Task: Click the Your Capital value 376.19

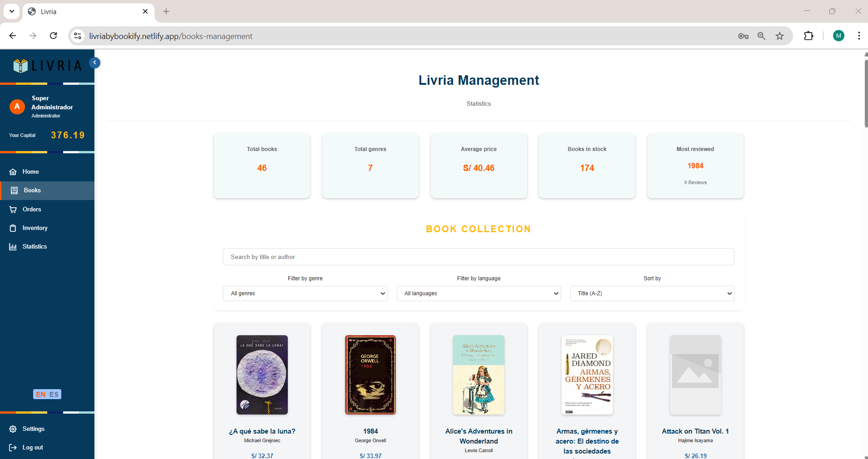Action: (68, 135)
